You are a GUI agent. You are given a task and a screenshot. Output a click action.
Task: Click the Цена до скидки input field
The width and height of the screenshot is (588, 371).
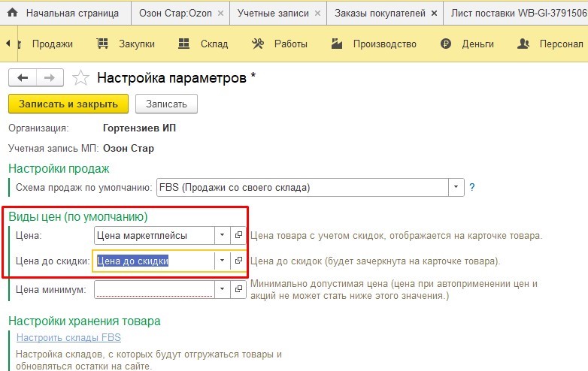[x=153, y=261]
